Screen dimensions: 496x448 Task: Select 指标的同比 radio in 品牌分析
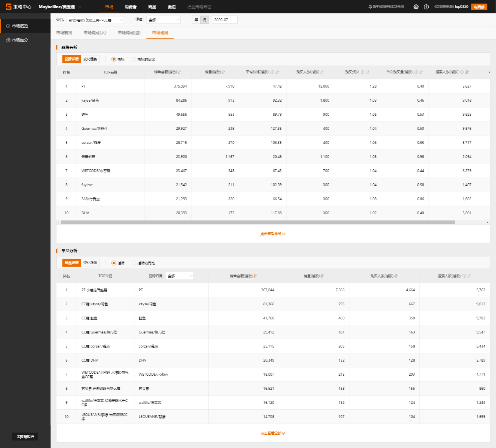click(134, 59)
